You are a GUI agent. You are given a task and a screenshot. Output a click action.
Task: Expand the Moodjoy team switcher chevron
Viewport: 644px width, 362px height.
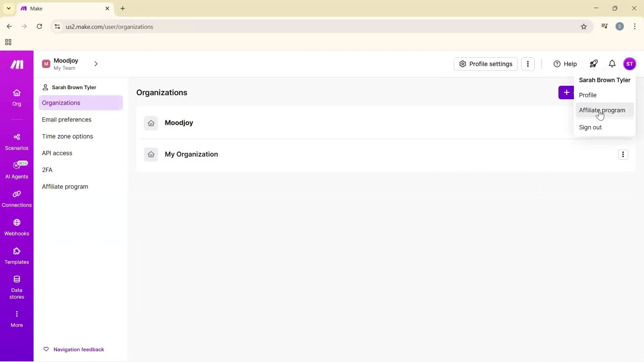[96, 64]
